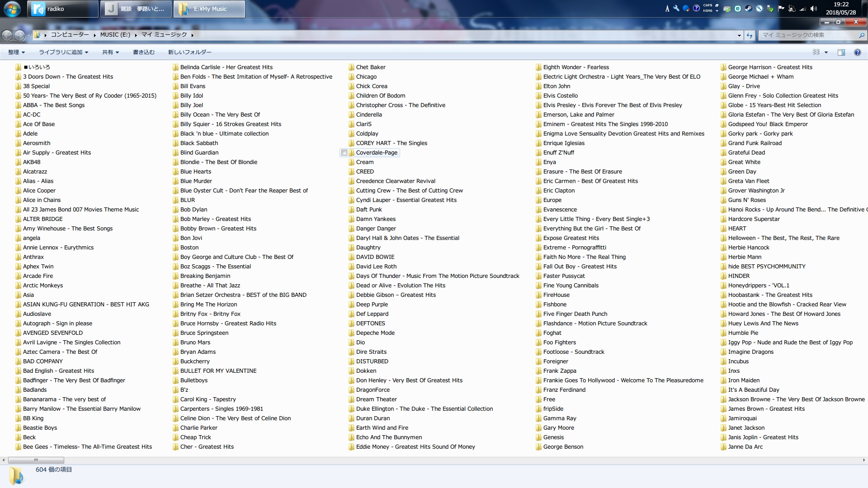Open the 共有 menu
This screenshot has height=488, width=868.
click(x=110, y=52)
